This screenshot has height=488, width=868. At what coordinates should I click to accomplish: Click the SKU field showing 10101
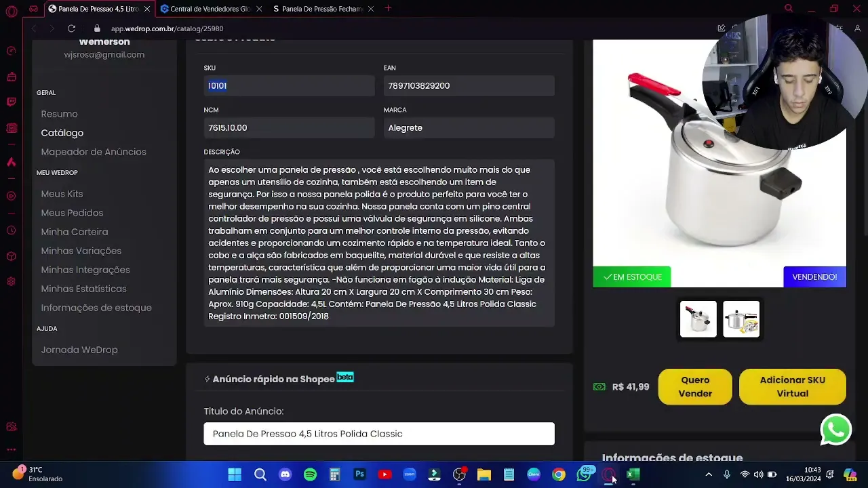(x=289, y=85)
